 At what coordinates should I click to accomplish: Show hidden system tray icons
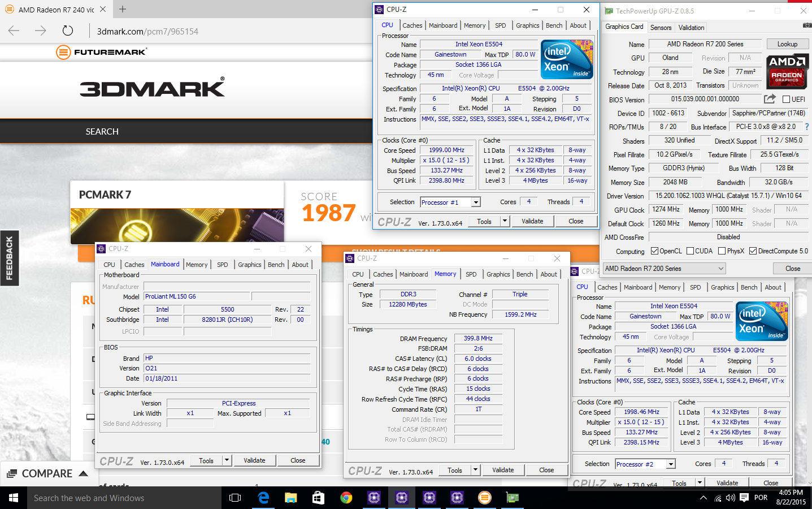click(x=703, y=498)
